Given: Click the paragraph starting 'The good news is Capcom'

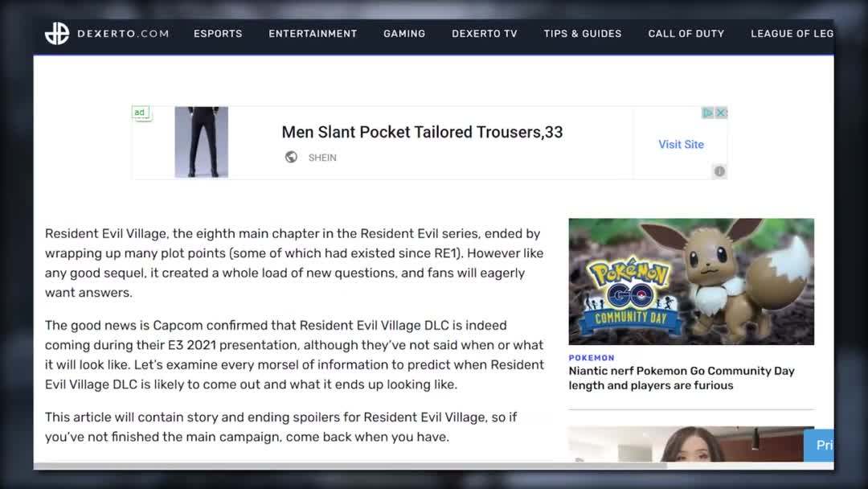Looking at the screenshot, I should click(294, 355).
